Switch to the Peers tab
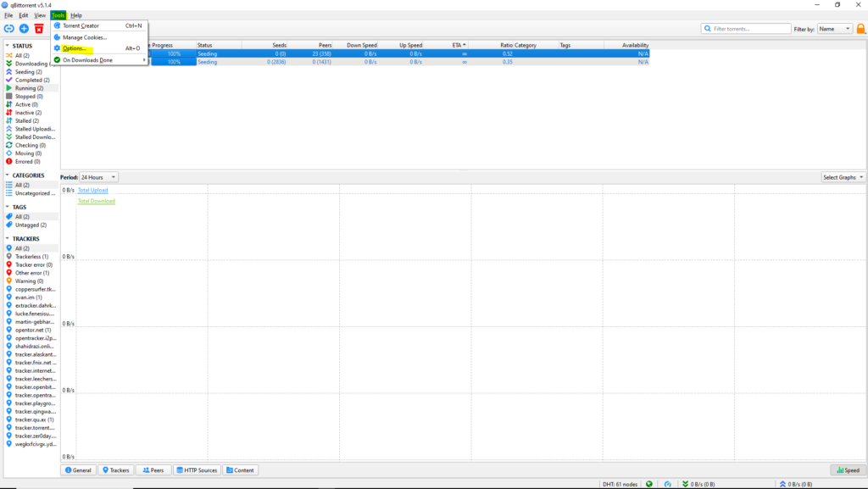Image resolution: width=868 pixels, height=489 pixels. [153, 470]
